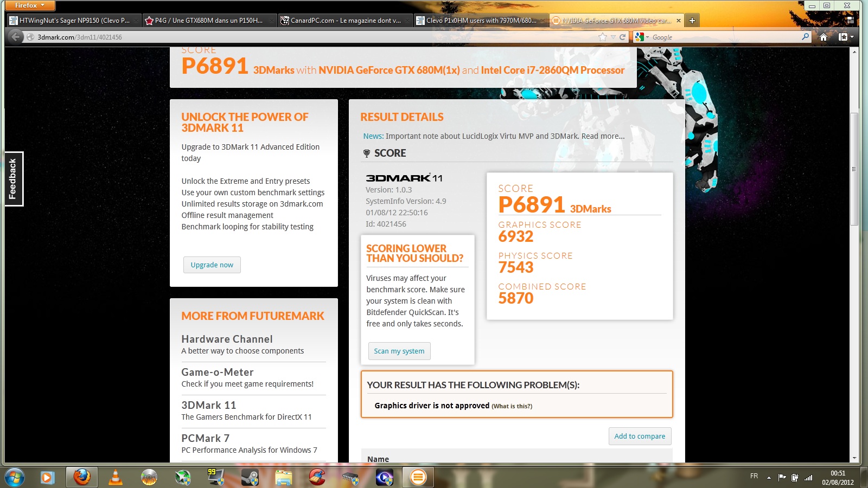Viewport: 868px width, 488px height.
Task: Open the URL history dropdown arrow
Action: (613, 37)
